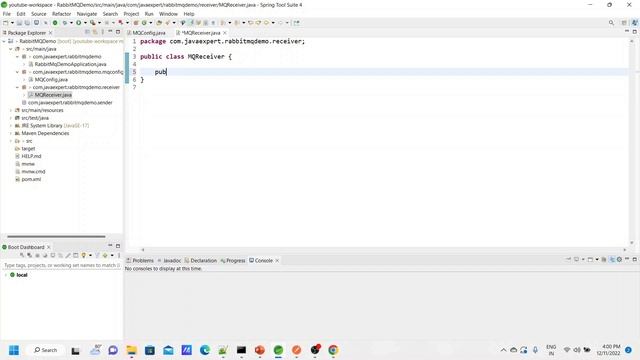Open the Project menu

pos(131,14)
